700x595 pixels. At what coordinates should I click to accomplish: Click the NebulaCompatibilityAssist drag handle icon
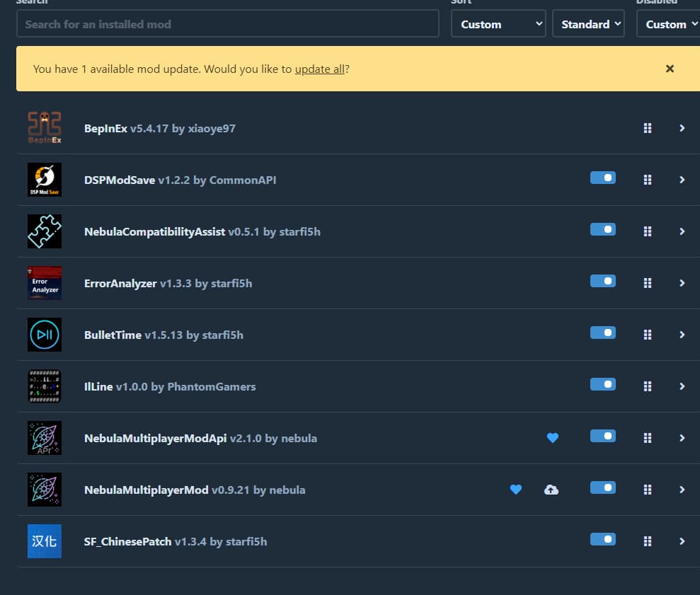click(x=648, y=231)
